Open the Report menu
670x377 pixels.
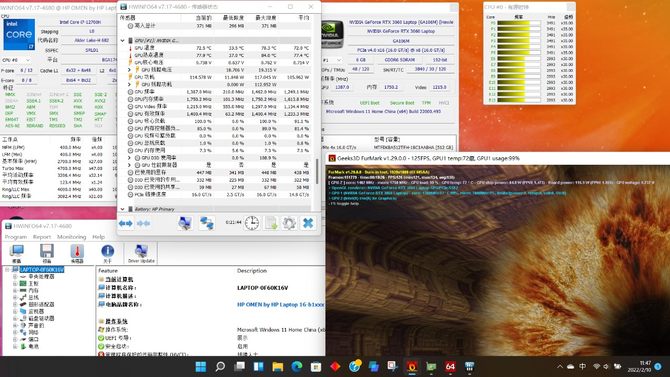point(42,237)
